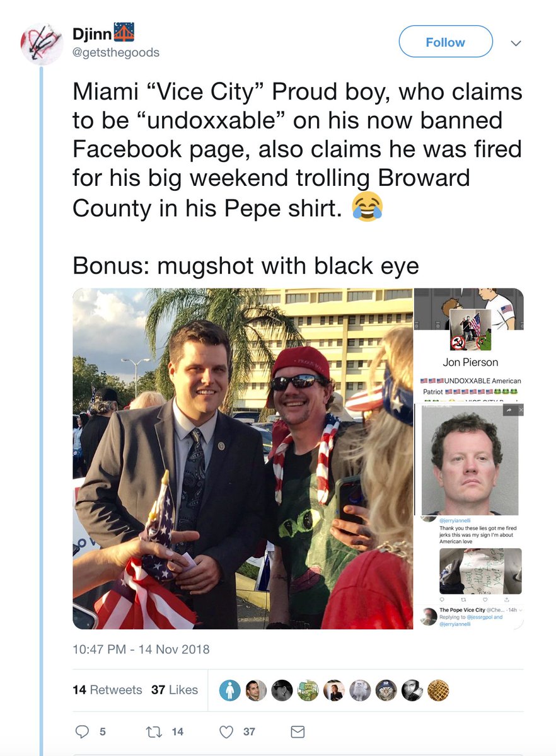
Task: Click the reply speech bubble icon
Action: 82,731
